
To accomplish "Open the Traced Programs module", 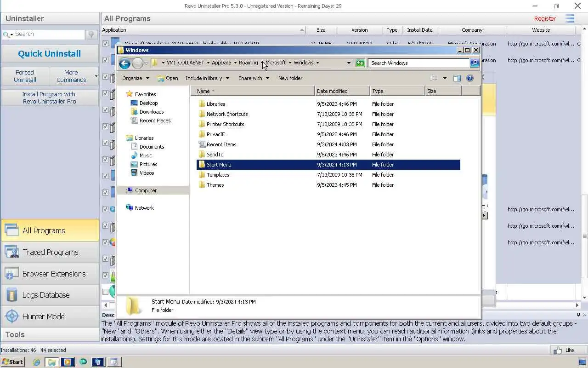I will [50, 252].
